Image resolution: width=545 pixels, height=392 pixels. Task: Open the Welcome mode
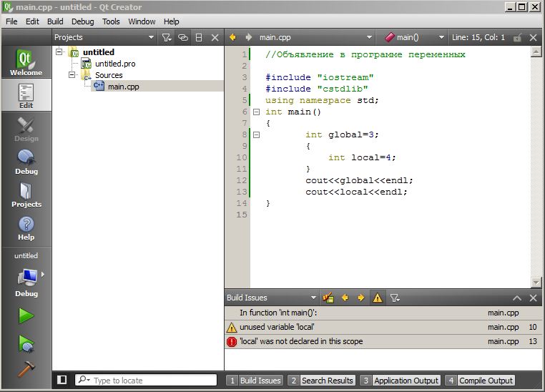click(x=26, y=62)
